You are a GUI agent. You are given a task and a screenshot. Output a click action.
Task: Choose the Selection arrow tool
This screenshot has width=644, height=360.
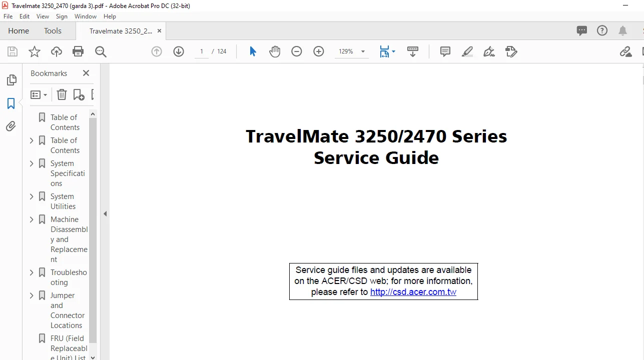253,51
